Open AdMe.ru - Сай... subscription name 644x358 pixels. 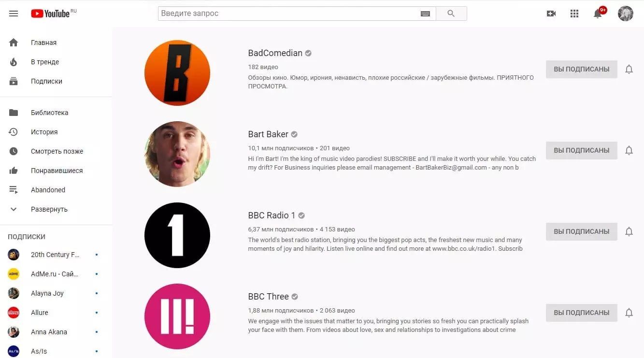click(55, 274)
